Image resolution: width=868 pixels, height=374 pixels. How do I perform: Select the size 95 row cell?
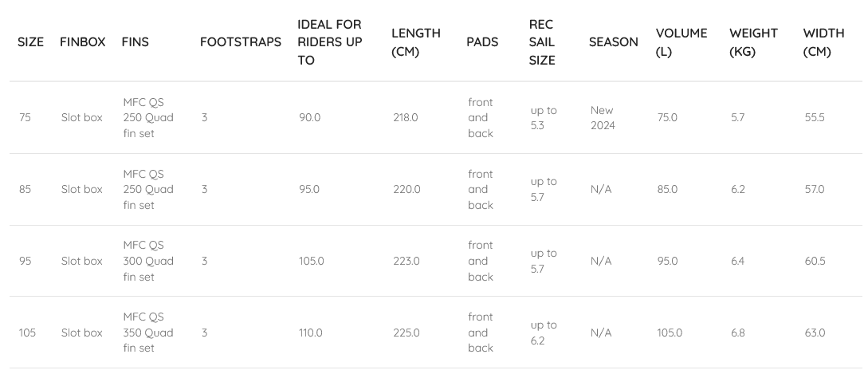[x=26, y=262]
